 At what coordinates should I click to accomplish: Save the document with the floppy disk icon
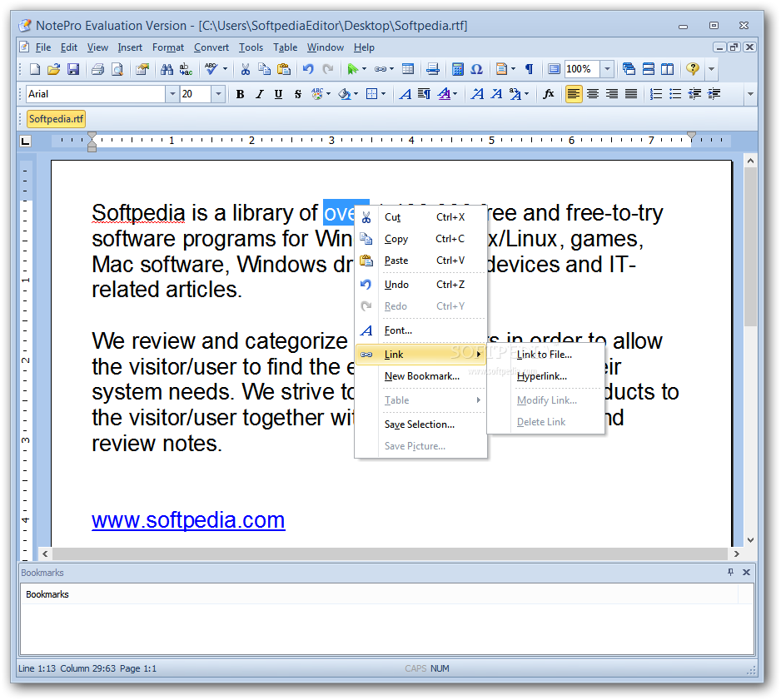(x=73, y=69)
